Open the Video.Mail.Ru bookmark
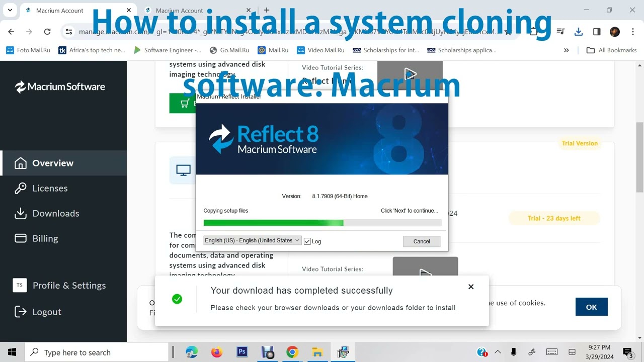 (x=320, y=50)
